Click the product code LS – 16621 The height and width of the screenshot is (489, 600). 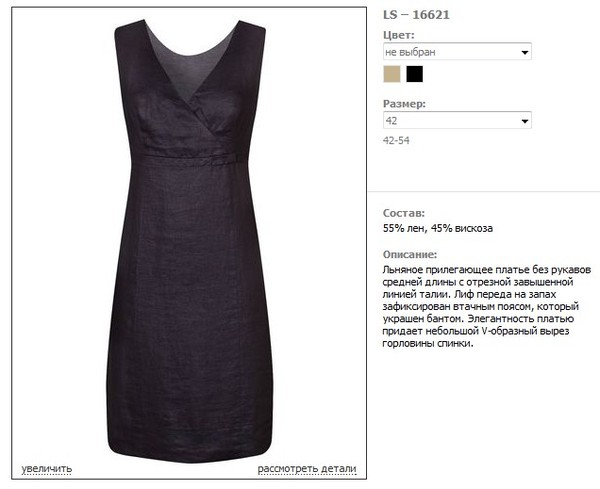click(x=416, y=15)
